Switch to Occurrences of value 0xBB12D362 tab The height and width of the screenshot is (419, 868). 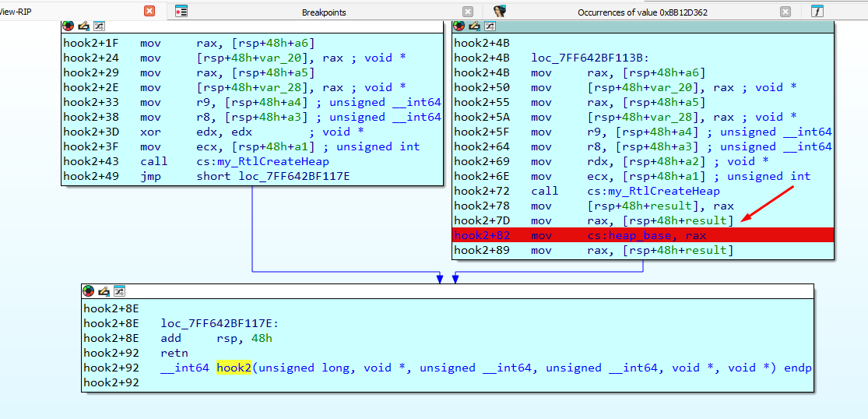(x=642, y=12)
